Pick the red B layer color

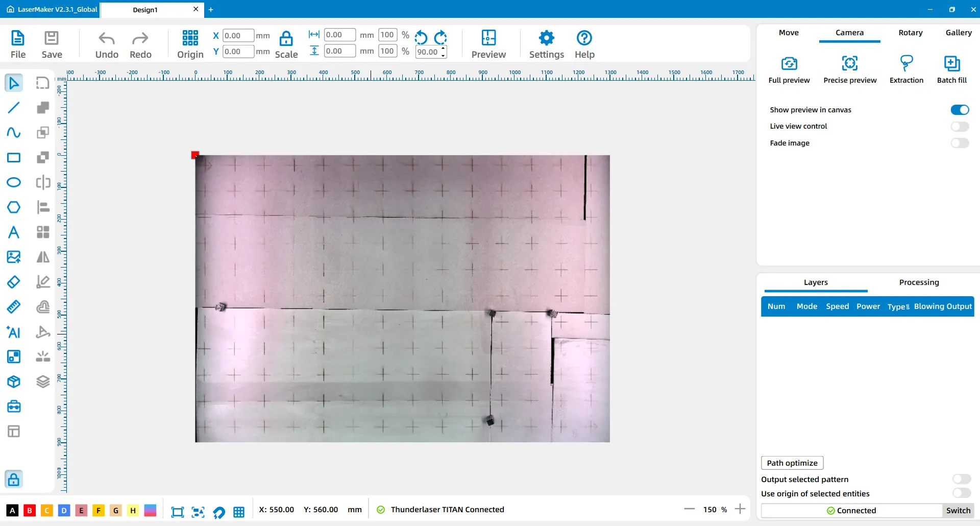[x=30, y=510]
